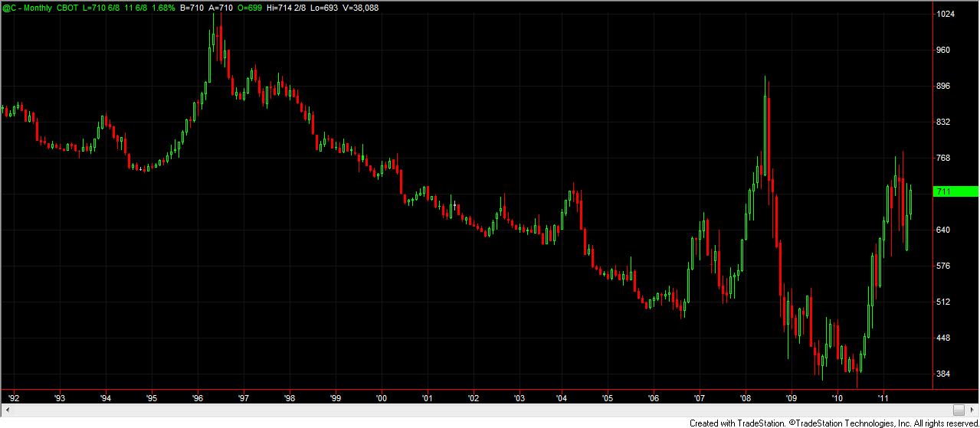Click the '96 year label on time axis
This screenshot has height=428, width=980.
[x=198, y=398]
